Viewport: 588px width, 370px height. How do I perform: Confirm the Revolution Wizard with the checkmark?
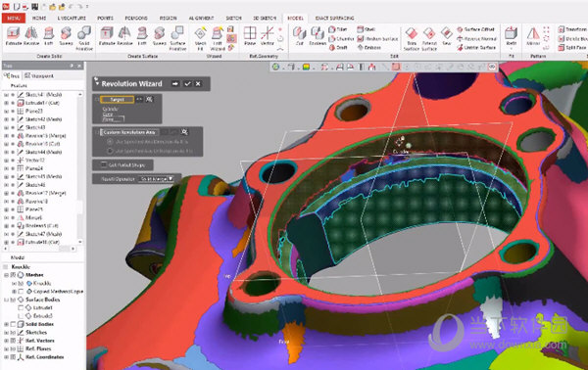[x=187, y=84]
